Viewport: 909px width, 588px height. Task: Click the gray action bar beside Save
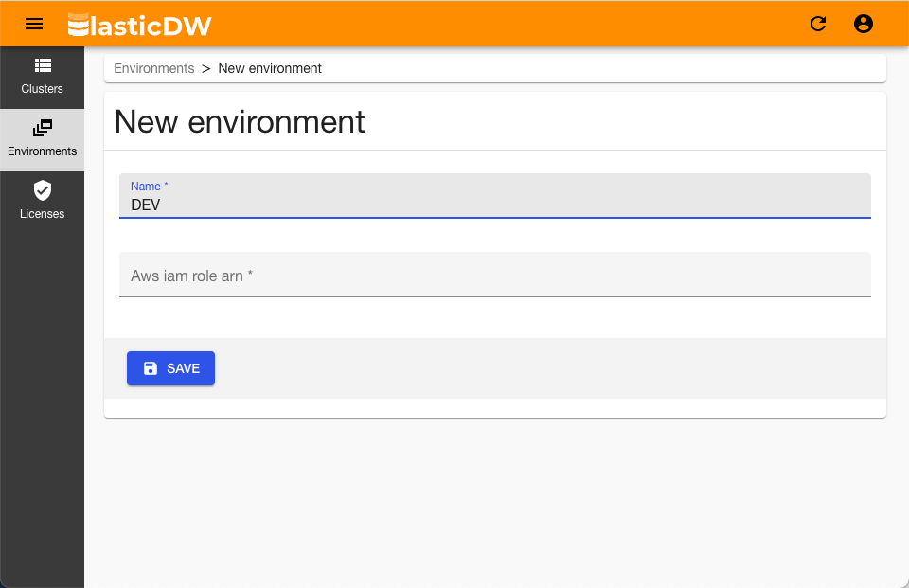point(549,368)
